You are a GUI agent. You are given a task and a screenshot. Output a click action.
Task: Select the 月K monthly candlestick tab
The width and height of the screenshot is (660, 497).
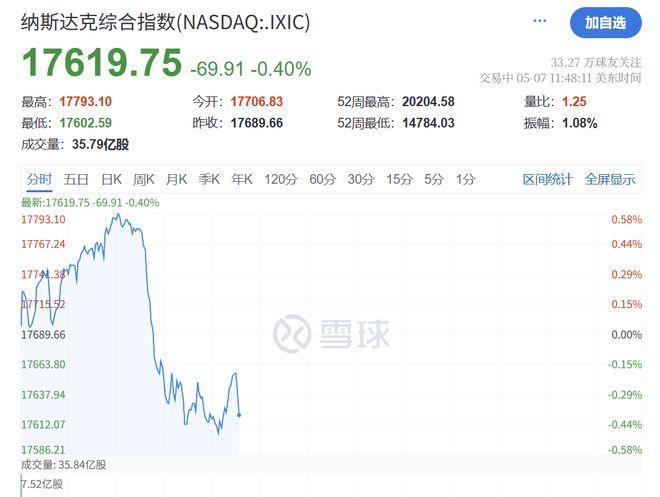[176, 179]
